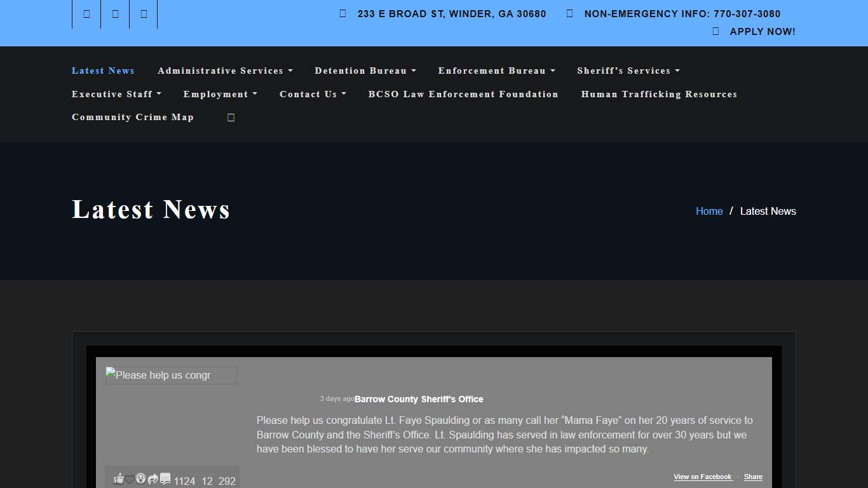
Task: Click the post image thumbnail placeholder
Action: click(171, 376)
